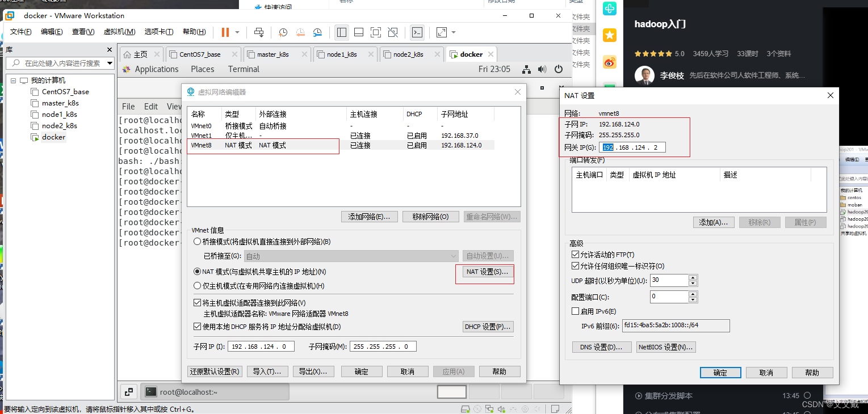868x414 pixels.
Task: Click DHCP 设置(P)... button
Action: point(488,327)
